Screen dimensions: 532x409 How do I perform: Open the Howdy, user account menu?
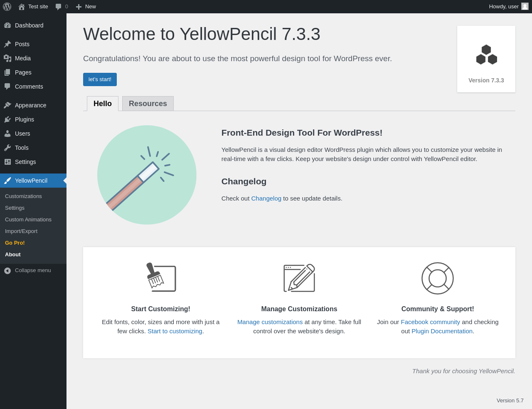(x=504, y=7)
